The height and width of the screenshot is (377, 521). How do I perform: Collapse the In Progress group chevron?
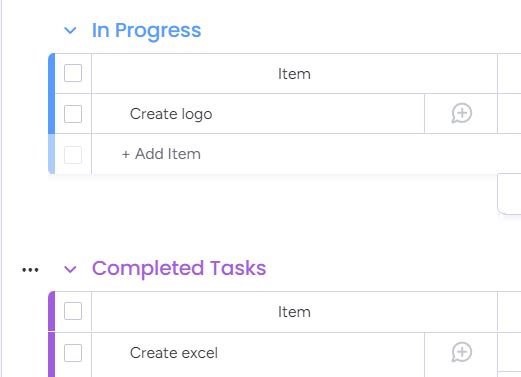point(70,31)
